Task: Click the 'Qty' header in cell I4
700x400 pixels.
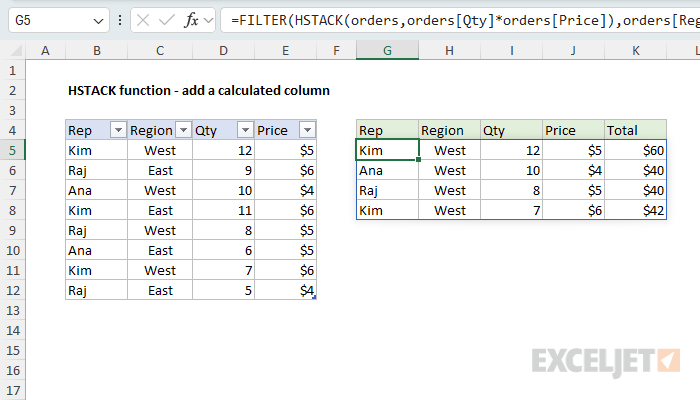Action: 511,130
